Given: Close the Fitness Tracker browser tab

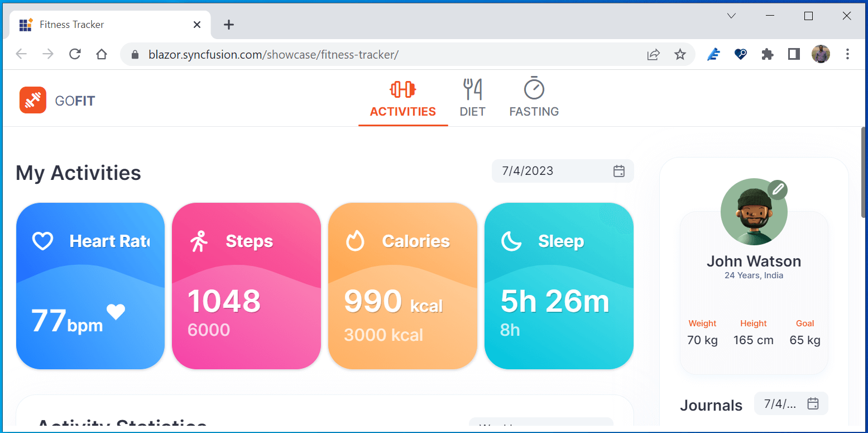Looking at the screenshot, I should tap(197, 25).
